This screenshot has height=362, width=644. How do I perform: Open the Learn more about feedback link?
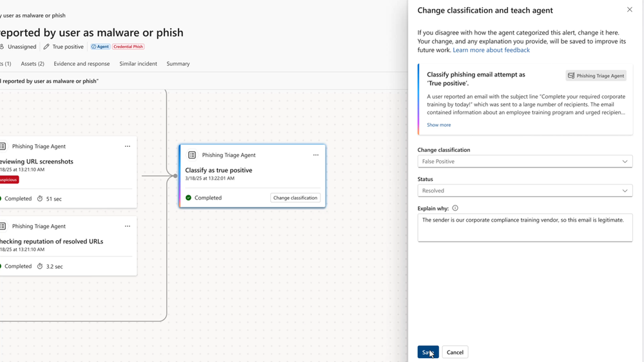[491, 50]
